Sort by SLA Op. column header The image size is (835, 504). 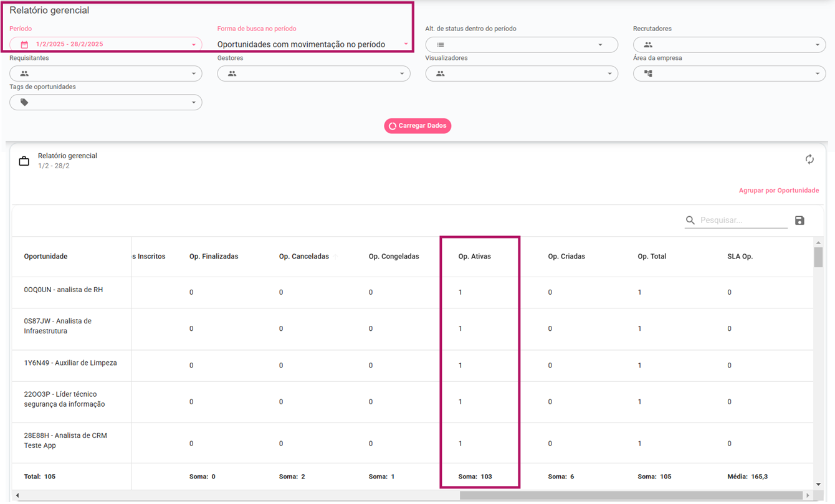point(740,257)
